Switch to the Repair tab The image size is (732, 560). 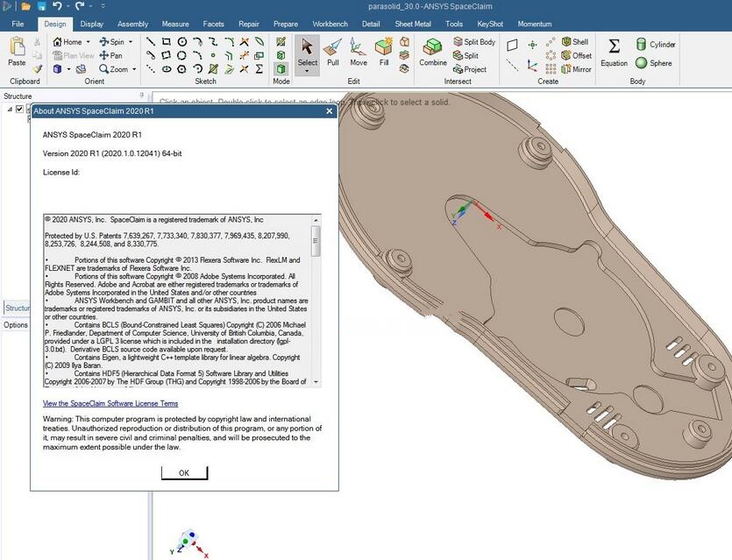coord(248,24)
